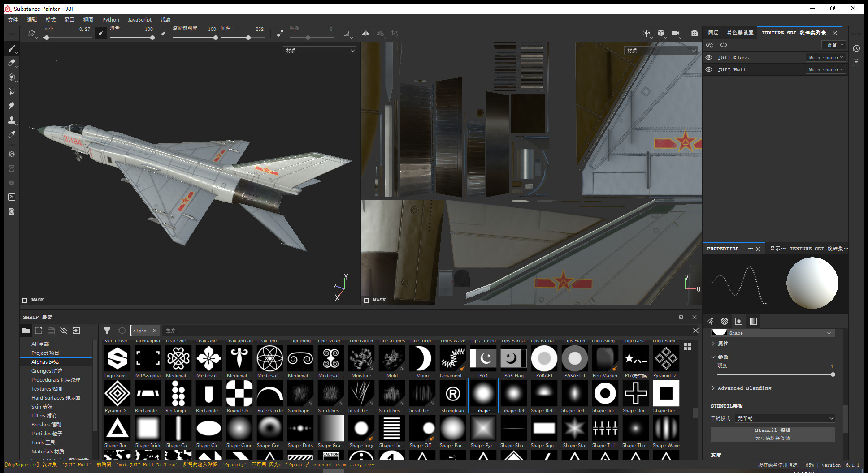Click the lazy mouse icon before distance
This screenshot has width=868, height=473.
[280, 33]
